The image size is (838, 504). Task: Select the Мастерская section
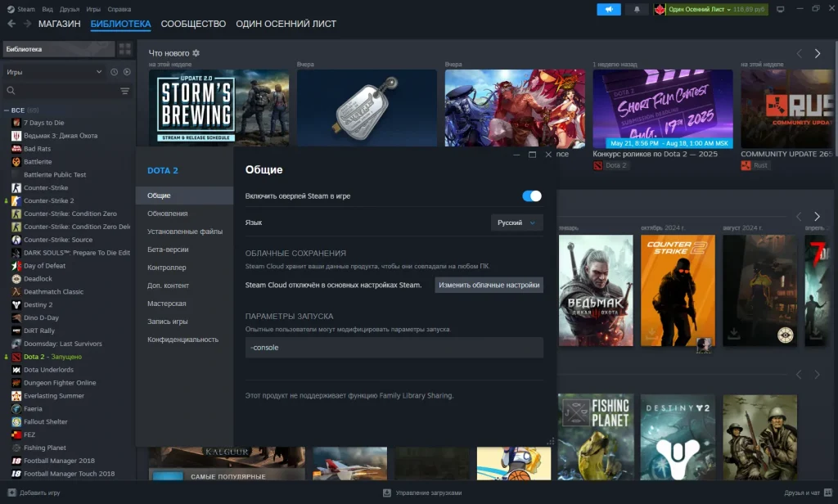tap(184, 304)
